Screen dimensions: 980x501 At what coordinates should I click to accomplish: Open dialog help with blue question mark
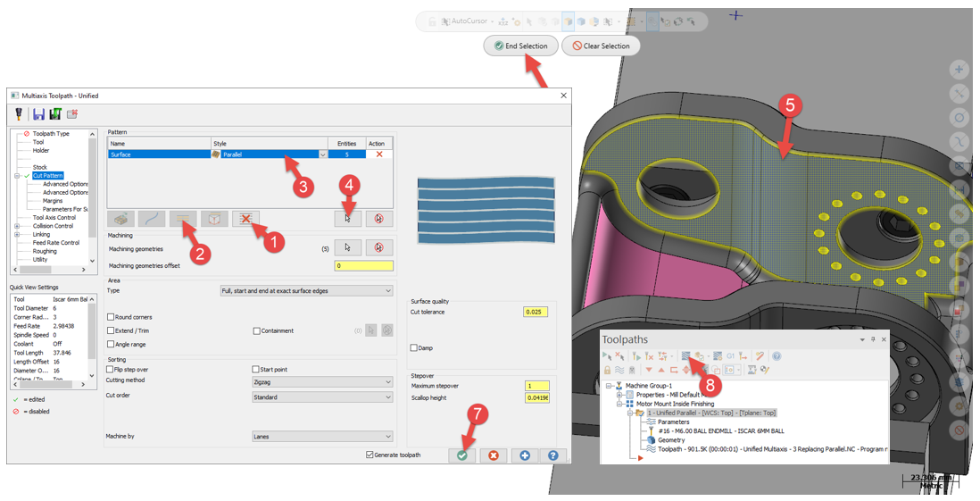553,455
